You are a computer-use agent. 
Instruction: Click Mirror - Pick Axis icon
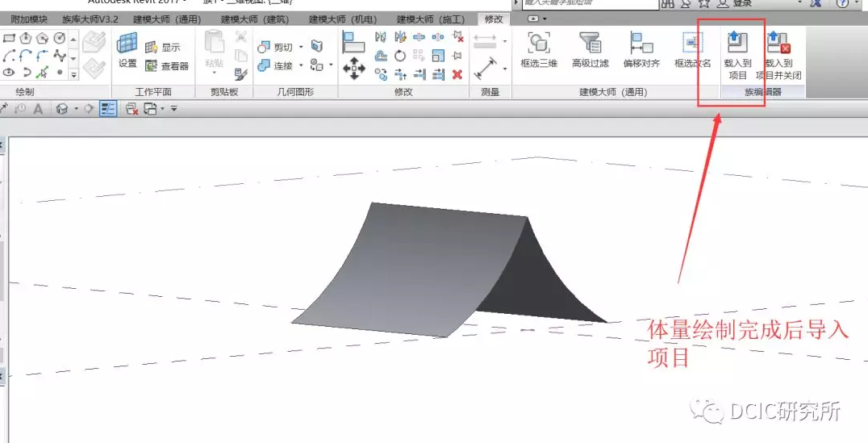pyautogui.click(x=380, y=37)
